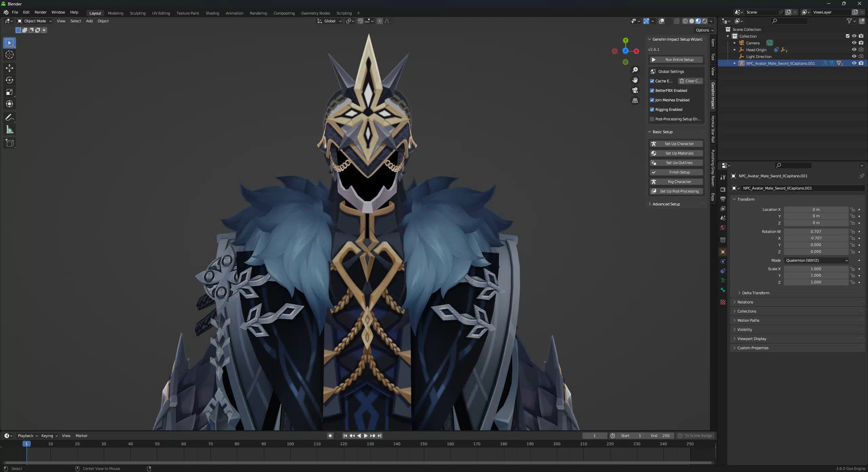Open the Bone properties tab icon
The image size is (868, 472).
pos(723,290)
